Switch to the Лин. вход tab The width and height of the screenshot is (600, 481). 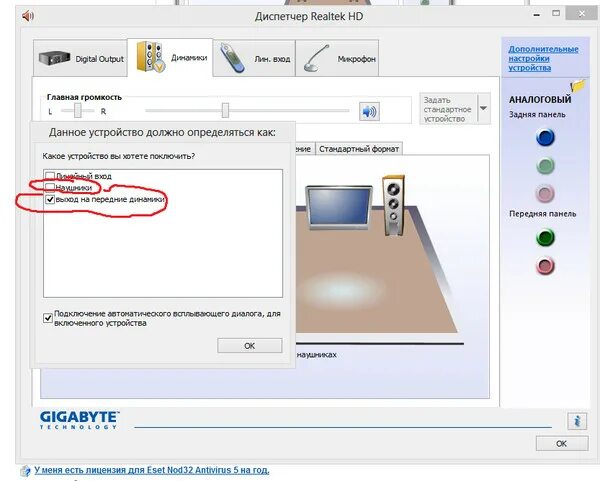254,59
